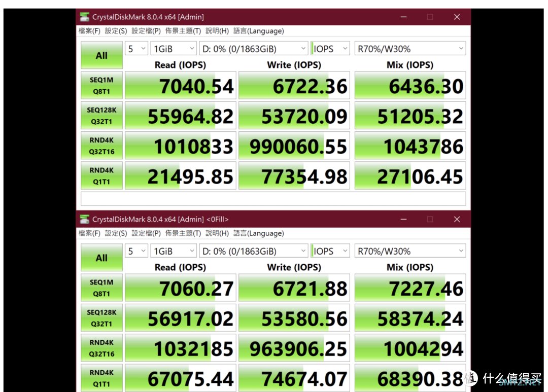Start SEQ128K Q32T1 test in 0Fill window
548x392 pixels.
[101, 317]
